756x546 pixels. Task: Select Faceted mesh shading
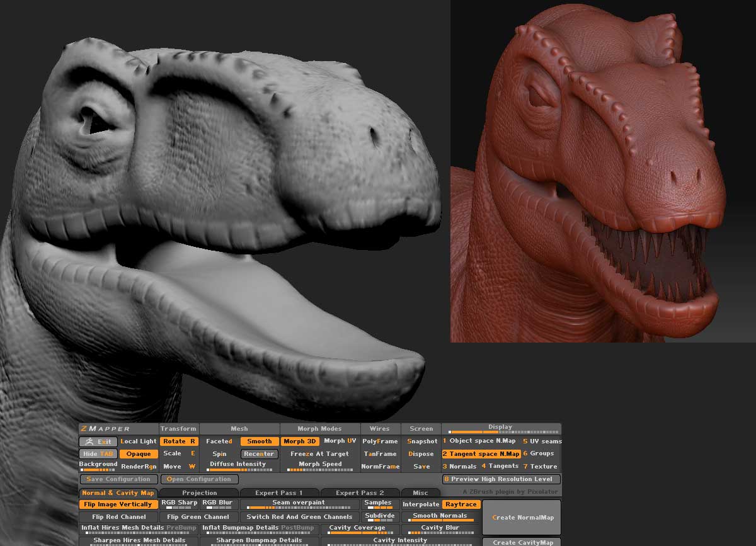point(219,441)
